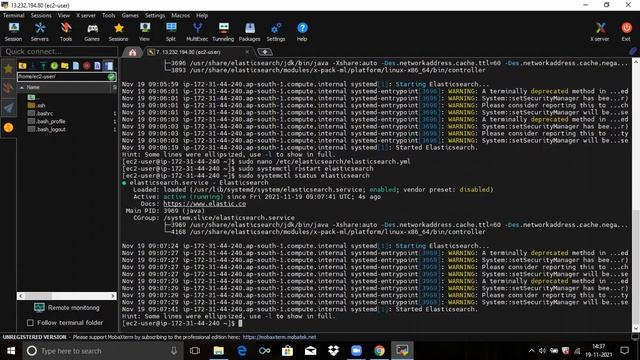Open the Windows notification center

(x=624, y=351)
